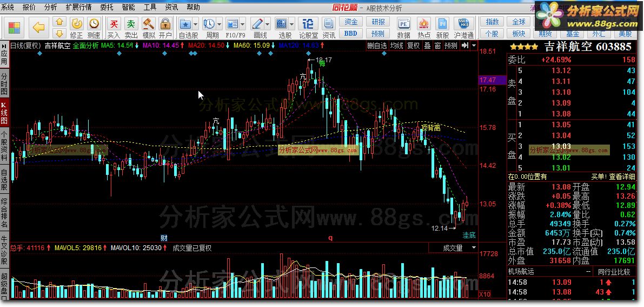Open the 报价 menu
Image resolution: width=644 pixels, height=307 pixels.
pyautogui.click(x=29, y=8)
